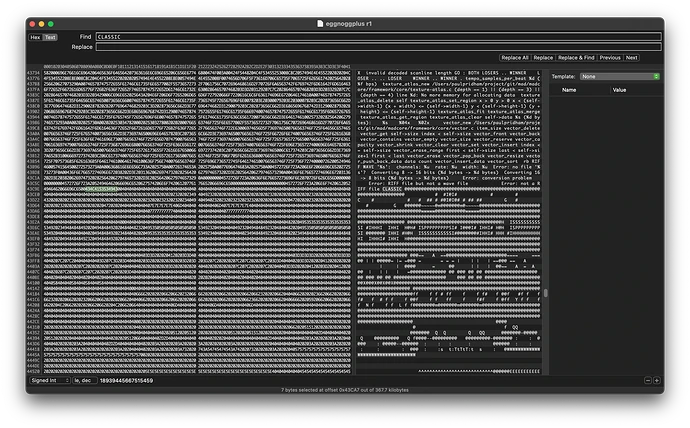Click 'texture_atlas_new' in the text pane
The width and height of the screenshot is (690, 428).
pyautogui.click(x=406, y=84)
